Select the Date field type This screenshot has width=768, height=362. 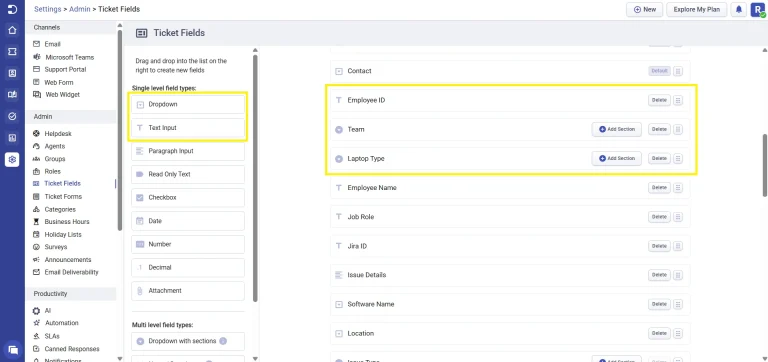tap(188, 221)
